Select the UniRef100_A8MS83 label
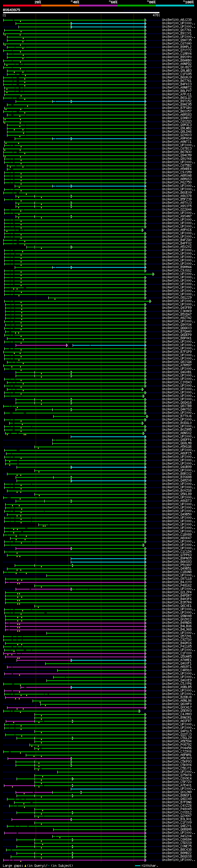 coord(177,115)
